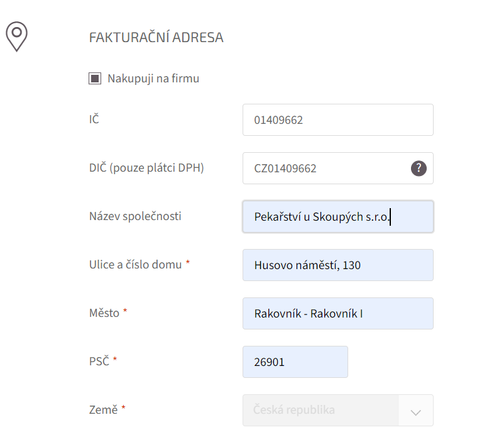Click the Název společnosti label
The width and height of the screenshot is (504, 437).
[x=135, y=216]
